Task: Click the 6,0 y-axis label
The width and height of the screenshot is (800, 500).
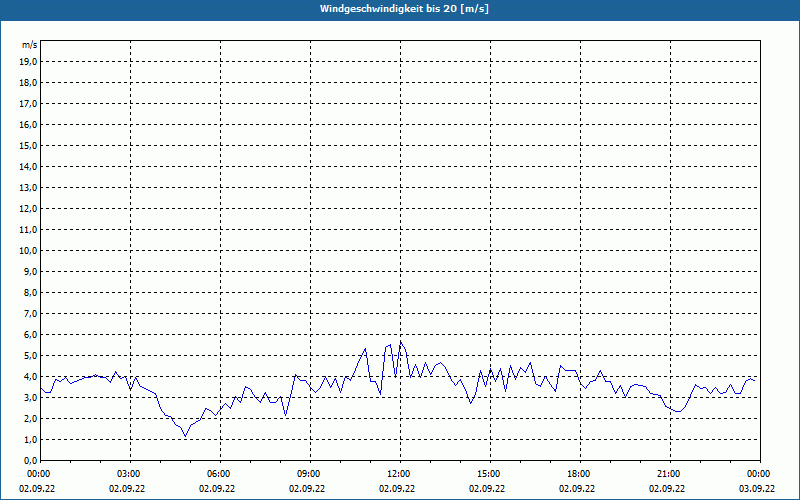Action: 31,335
